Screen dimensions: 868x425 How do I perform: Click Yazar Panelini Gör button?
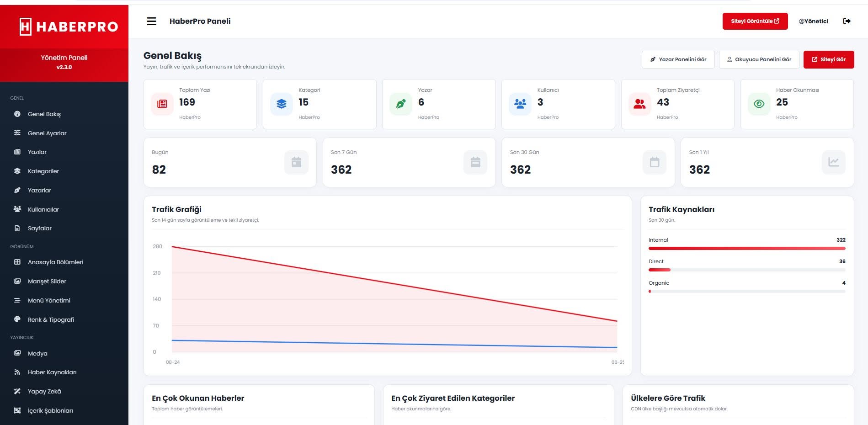click(678, 59)
